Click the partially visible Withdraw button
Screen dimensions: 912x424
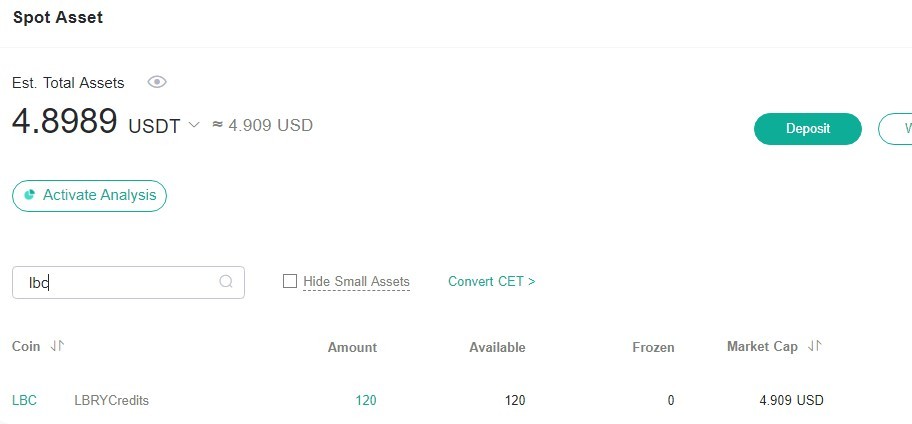[895, 129]
